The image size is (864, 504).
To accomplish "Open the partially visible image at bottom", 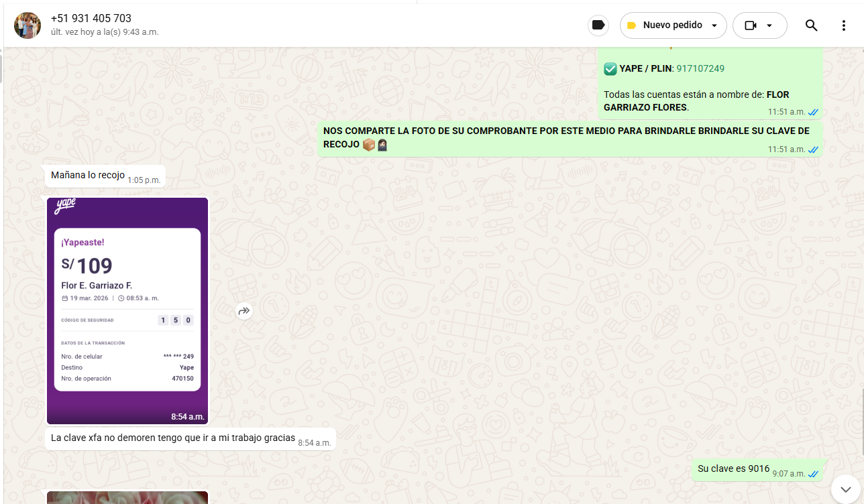I will pyautogui.click(x=127, y=497).
